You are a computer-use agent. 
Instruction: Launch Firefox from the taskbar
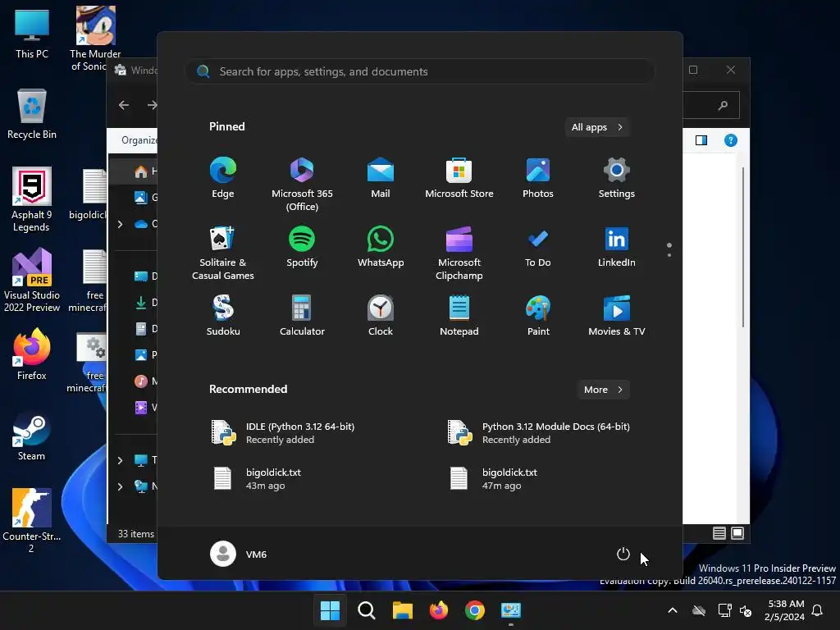[x=439, y=610]
